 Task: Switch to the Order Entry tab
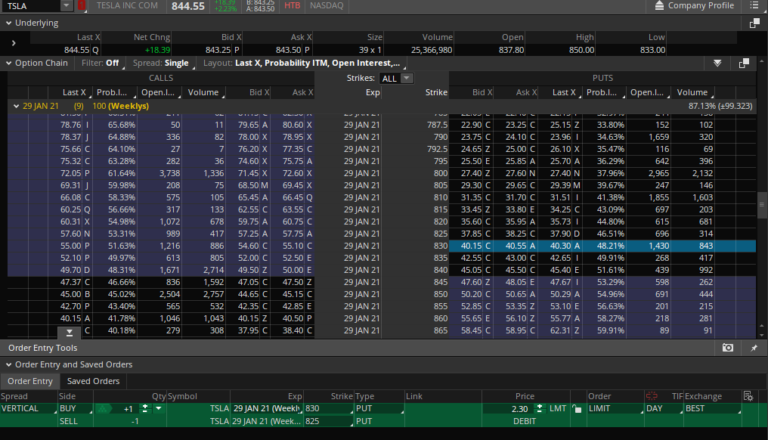coord(30,381)
